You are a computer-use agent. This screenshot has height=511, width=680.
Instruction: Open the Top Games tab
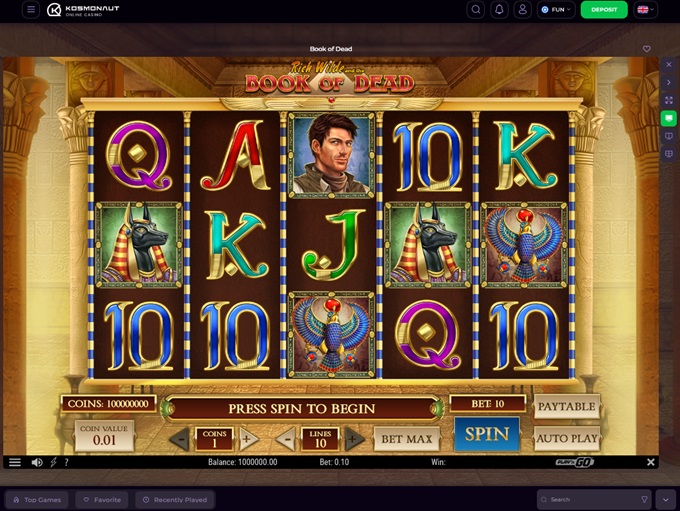click(x=37, y=500)
